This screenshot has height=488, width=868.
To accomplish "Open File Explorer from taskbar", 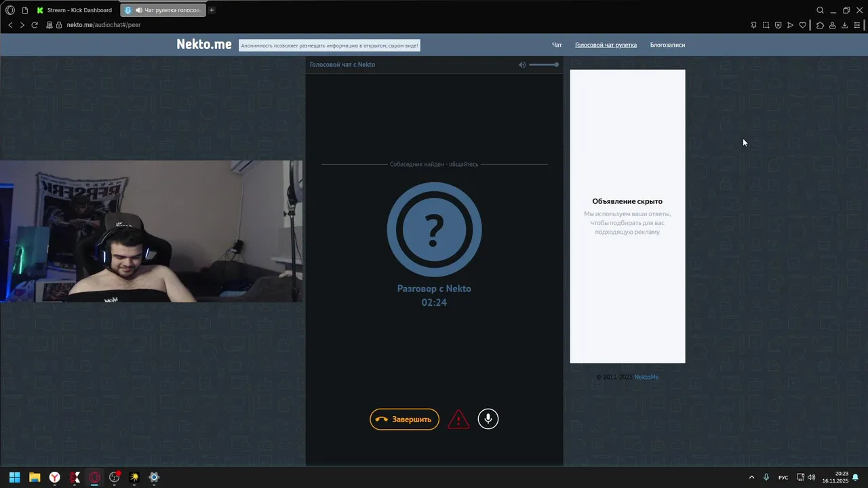I will click(x=35, y=477).
